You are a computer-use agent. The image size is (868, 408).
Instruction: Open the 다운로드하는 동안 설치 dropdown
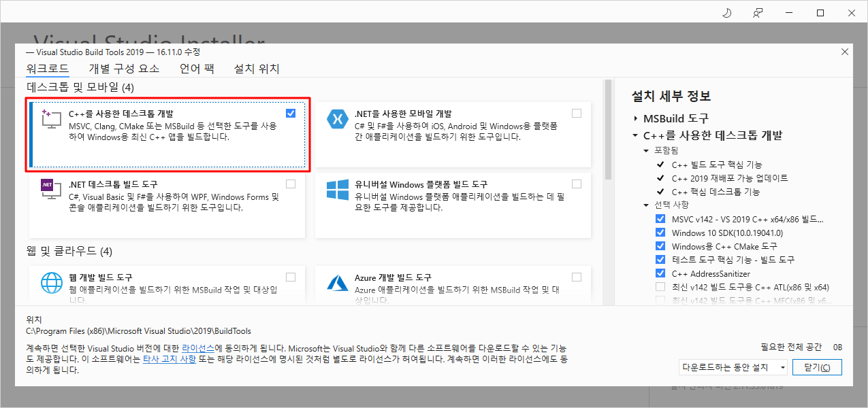[733, 367]
